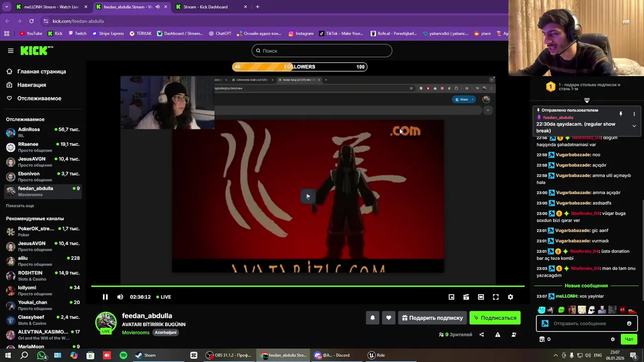This screenshot has width=644, height=362.
Task: Enable picture-in-picture mini player mode
Action: [x=451, y=297]
